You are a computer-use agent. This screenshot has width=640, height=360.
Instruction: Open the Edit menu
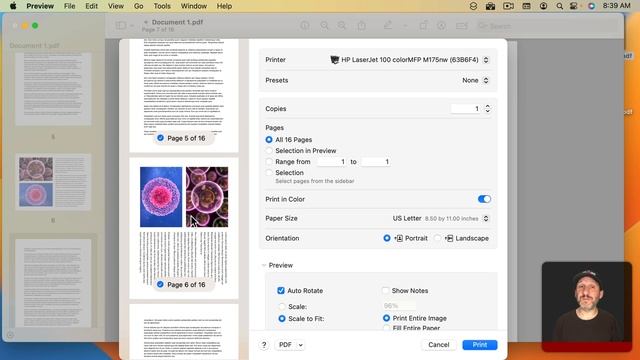click(91, 6)
